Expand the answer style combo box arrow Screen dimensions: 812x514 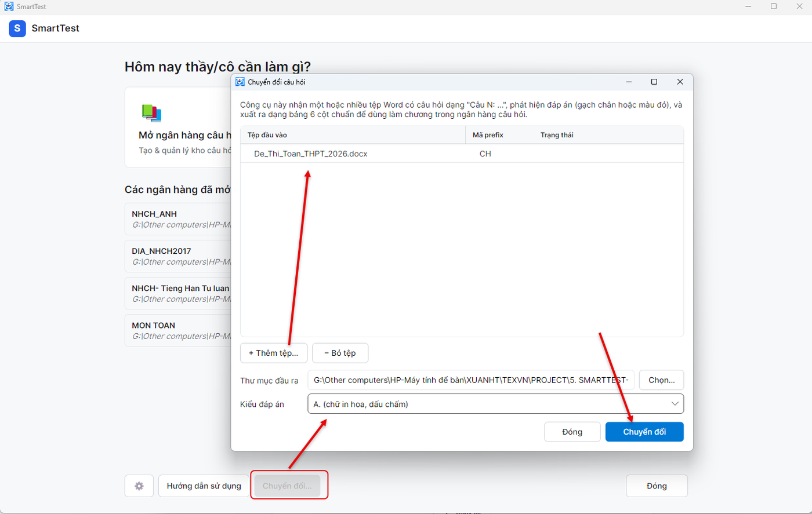click(675, 404)
